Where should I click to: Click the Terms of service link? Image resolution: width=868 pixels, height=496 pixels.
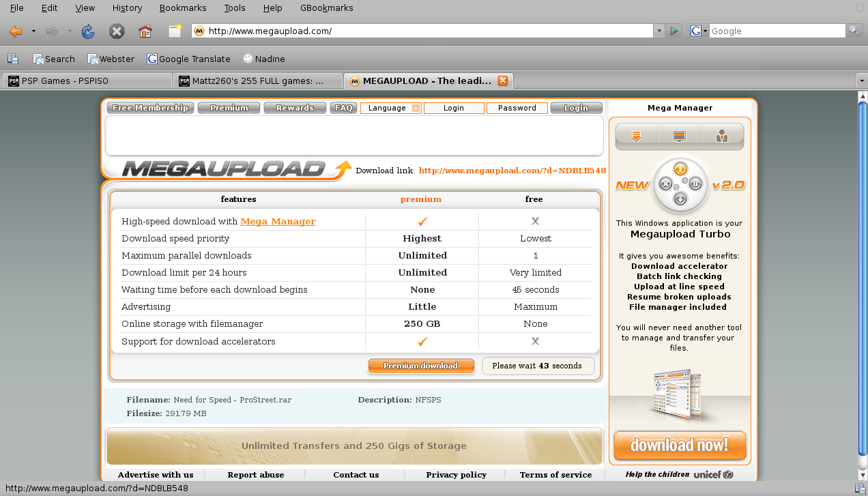[x=556, y=474]
